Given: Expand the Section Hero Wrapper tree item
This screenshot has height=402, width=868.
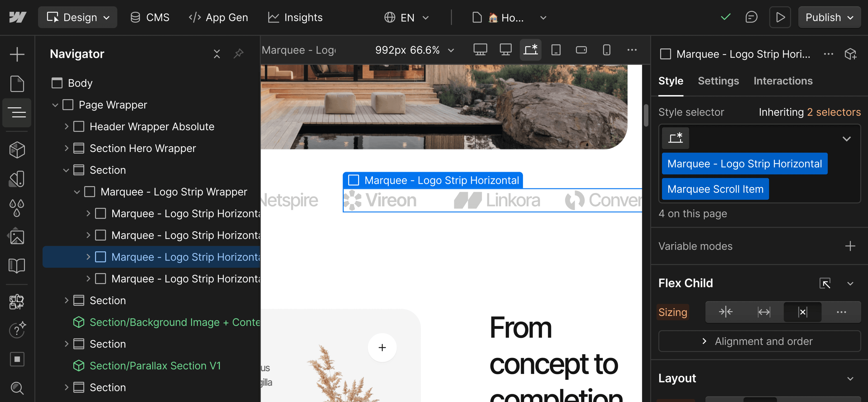Looking at the screenshot, I should pyautogui.click(x=66, y=148).
